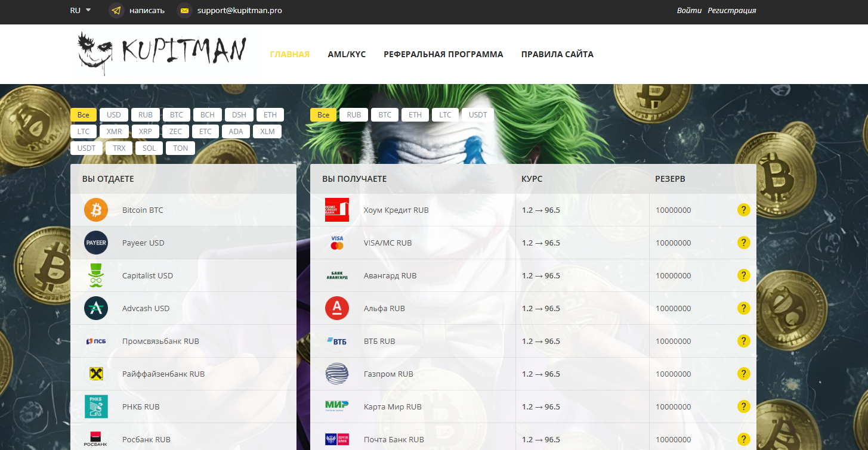Click the РЕЗЕРВ column header
This screenshot has height=450, width=868.
pos(670,179)
